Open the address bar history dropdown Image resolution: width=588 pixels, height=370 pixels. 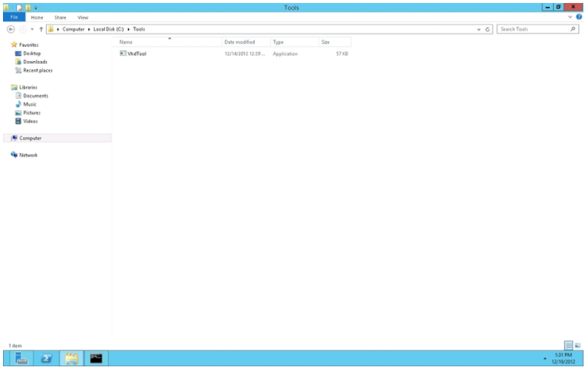coord(479,29)
